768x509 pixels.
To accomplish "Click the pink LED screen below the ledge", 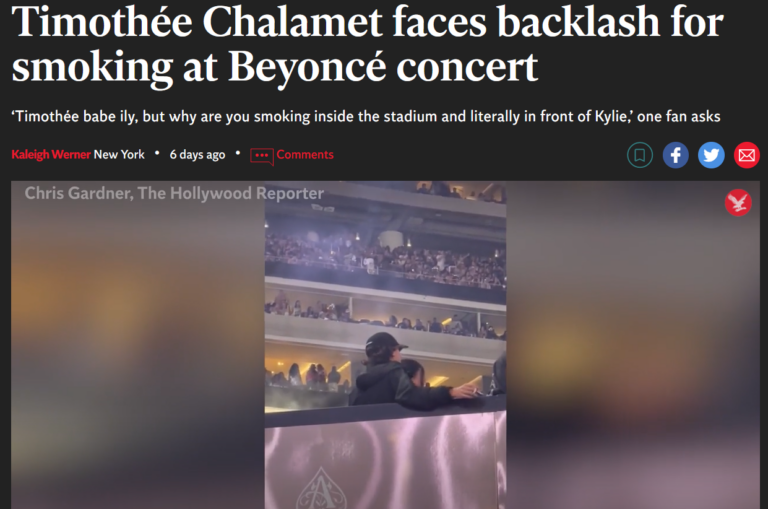I will pyautogui.click(x=385, y=465).
